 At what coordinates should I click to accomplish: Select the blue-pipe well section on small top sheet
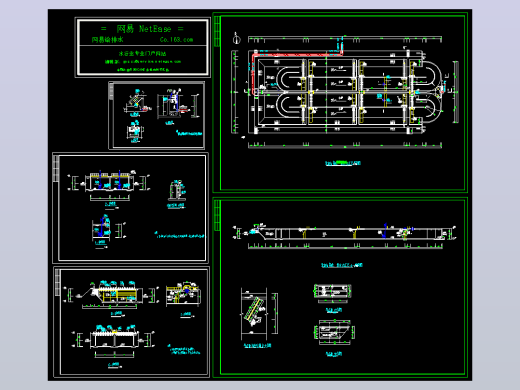178,104
